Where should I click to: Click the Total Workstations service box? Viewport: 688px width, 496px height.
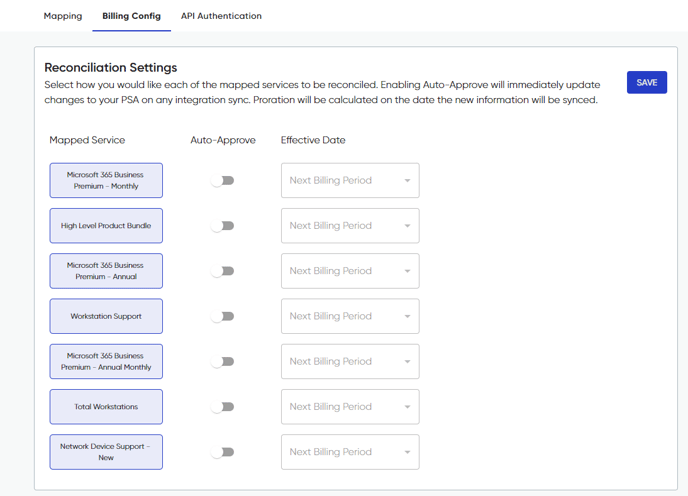[x=106, y=406]
